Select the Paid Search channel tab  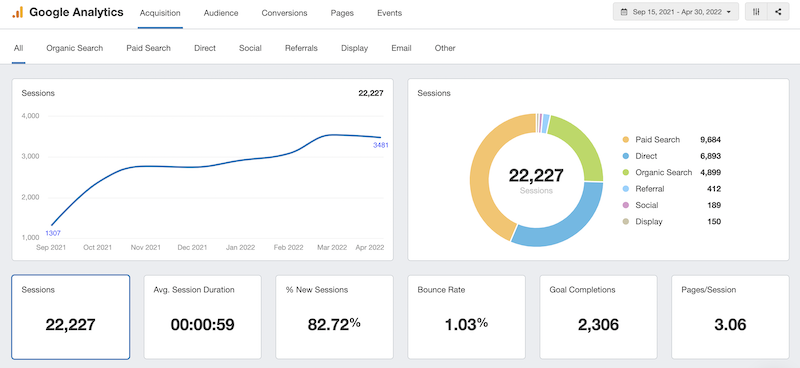(x=148, y=48)
